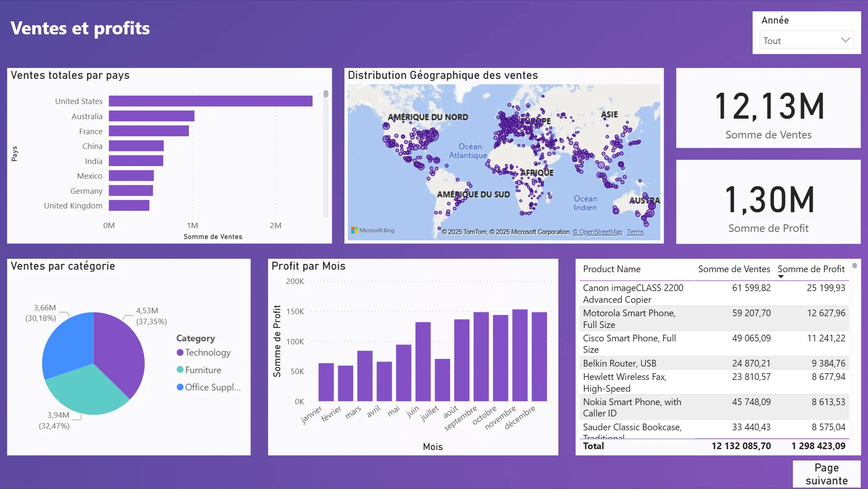Image resolution: width=868 pixels, height=489 pixels.
Task: Click the Page suivante navigation button
Action: 826,473
